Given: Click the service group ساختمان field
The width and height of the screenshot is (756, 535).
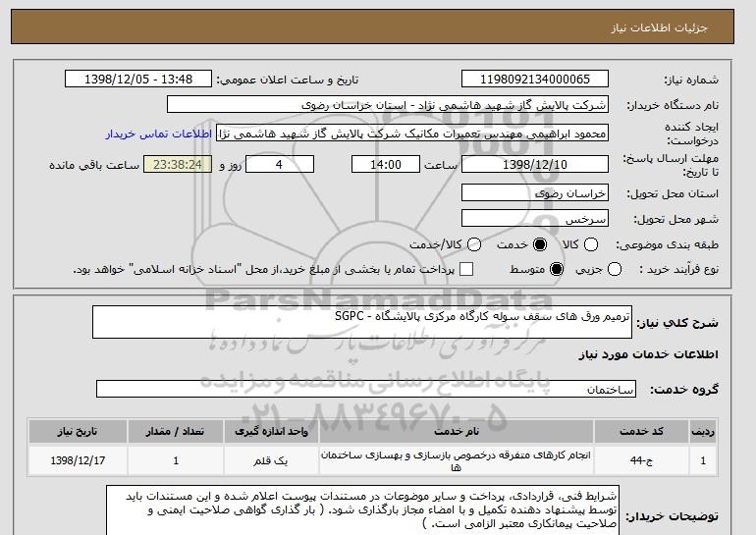Looking at the screenshot, I should tap(366, 389).
